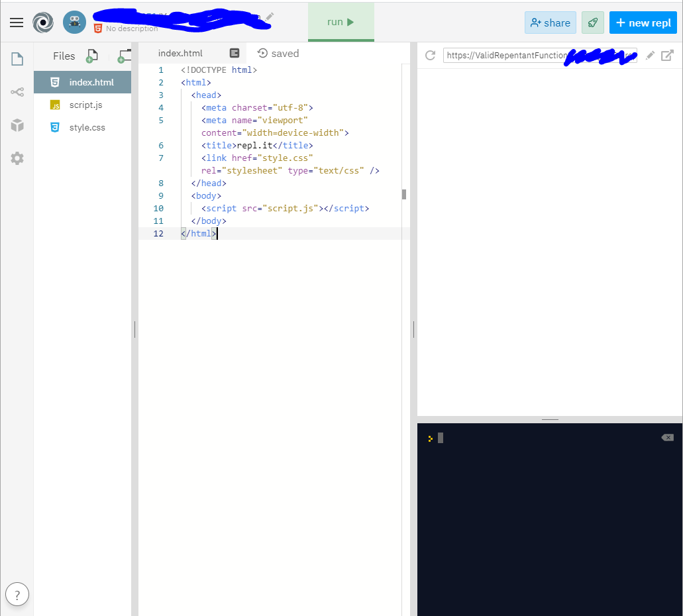Click the script src line of code
683x616 pixels.
click(285, 208)
